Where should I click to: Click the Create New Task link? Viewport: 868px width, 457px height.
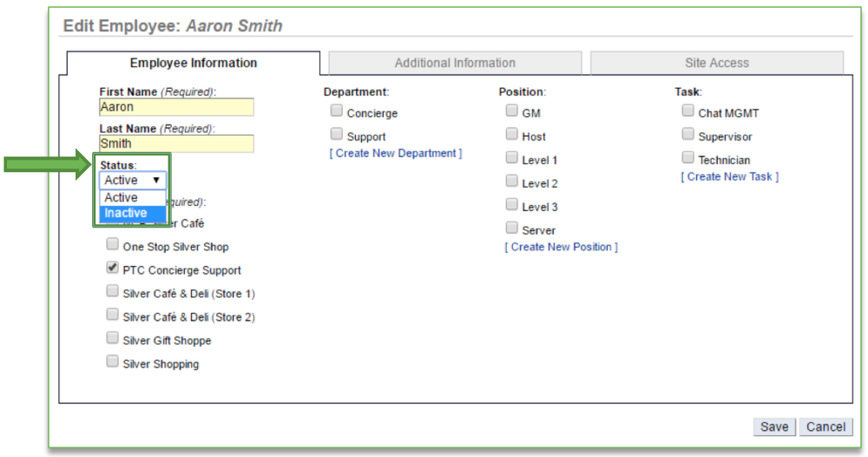pos(729,177)
